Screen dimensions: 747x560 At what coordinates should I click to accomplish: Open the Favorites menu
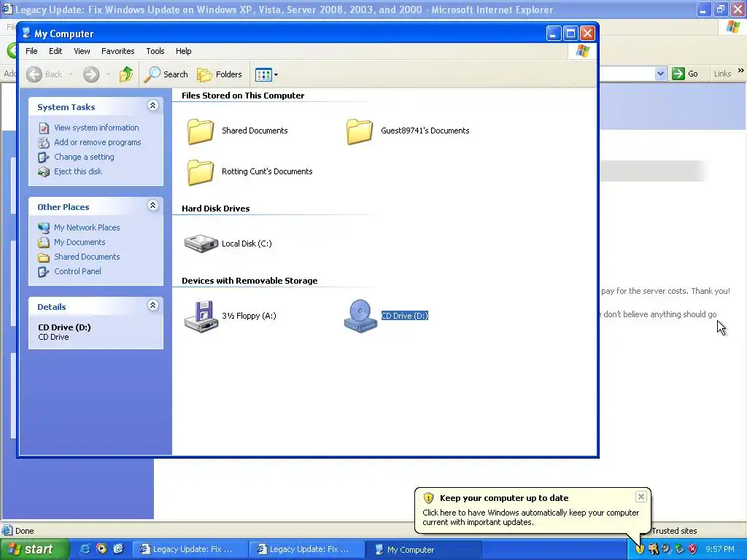[x=117, y=51]
